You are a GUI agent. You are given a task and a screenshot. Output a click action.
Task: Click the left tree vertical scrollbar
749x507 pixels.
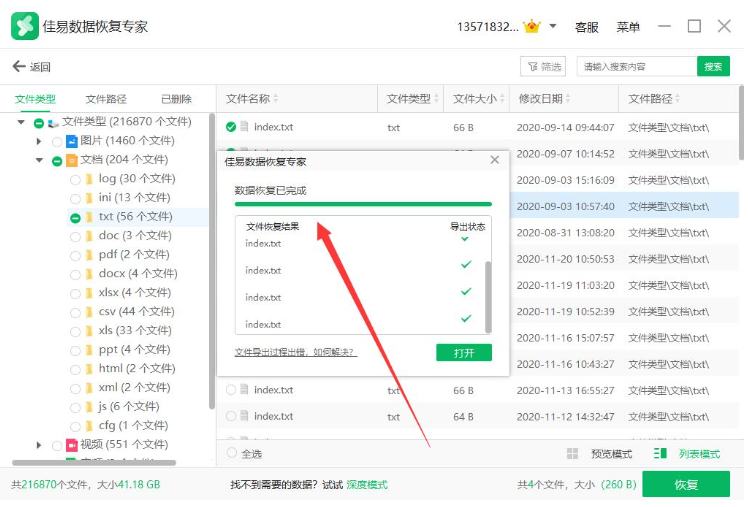click(x=212, y=261)
